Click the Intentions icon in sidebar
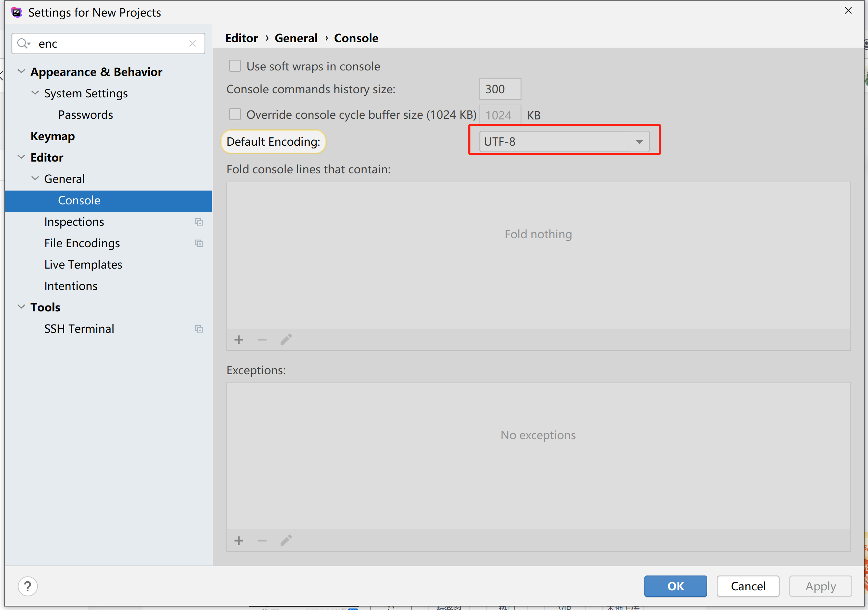The width and height of the screenshot is (868, 610). 71,285
